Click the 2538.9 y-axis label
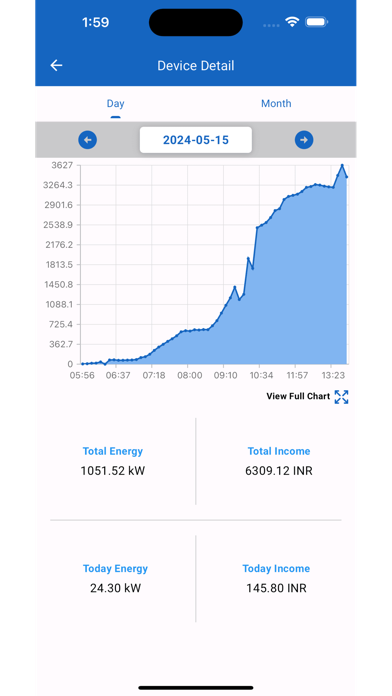Image resolution: width=392 pixels, height=696 pixels. coord(58,225)
